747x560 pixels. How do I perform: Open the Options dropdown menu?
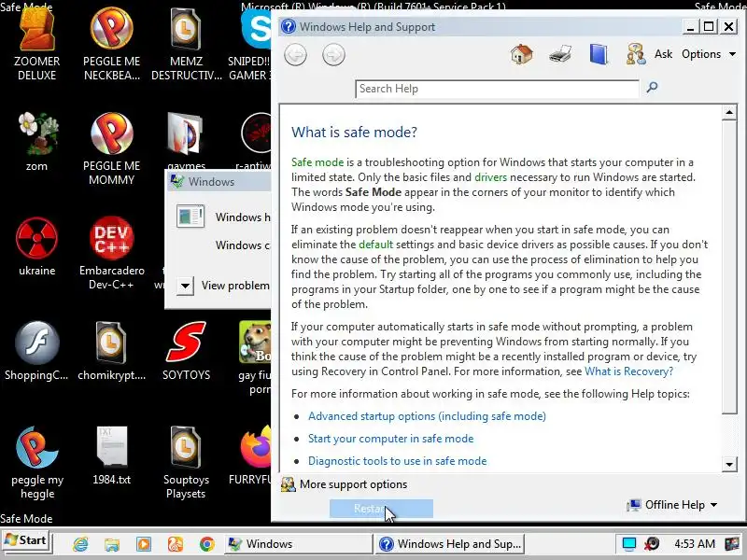point(709,54)
